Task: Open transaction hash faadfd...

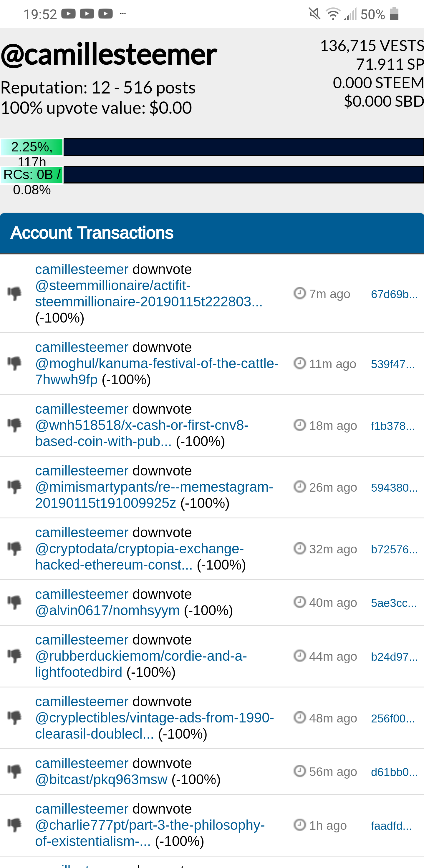Action: 391,826
